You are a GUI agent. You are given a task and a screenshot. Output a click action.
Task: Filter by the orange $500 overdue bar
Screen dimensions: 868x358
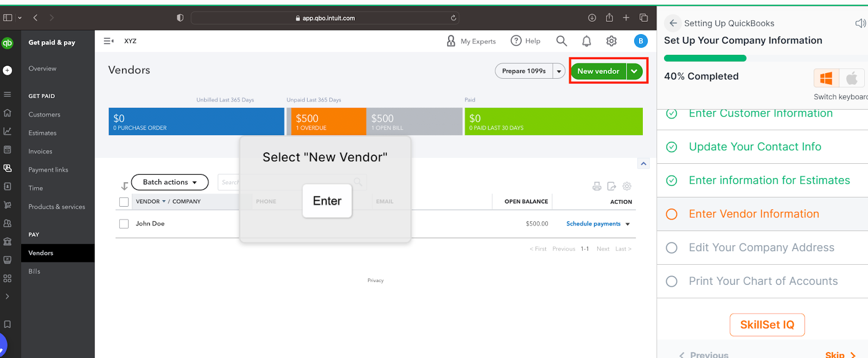pos(329,122)
